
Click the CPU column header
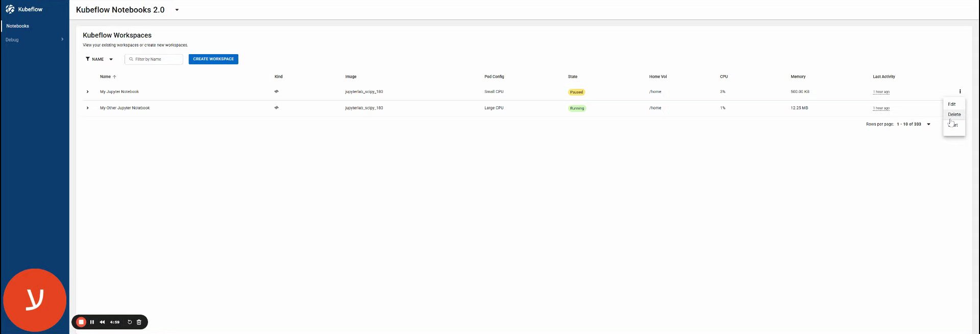click(724, 77)
